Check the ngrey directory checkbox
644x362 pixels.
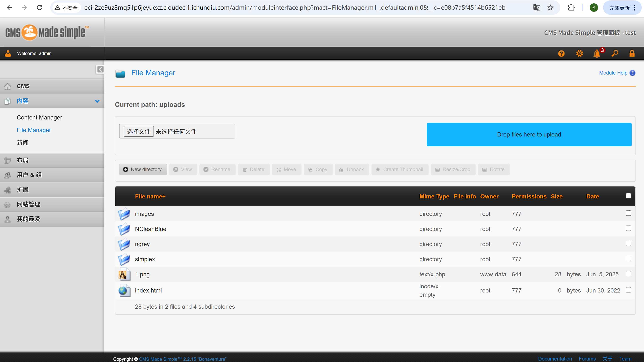click(628, 243)
